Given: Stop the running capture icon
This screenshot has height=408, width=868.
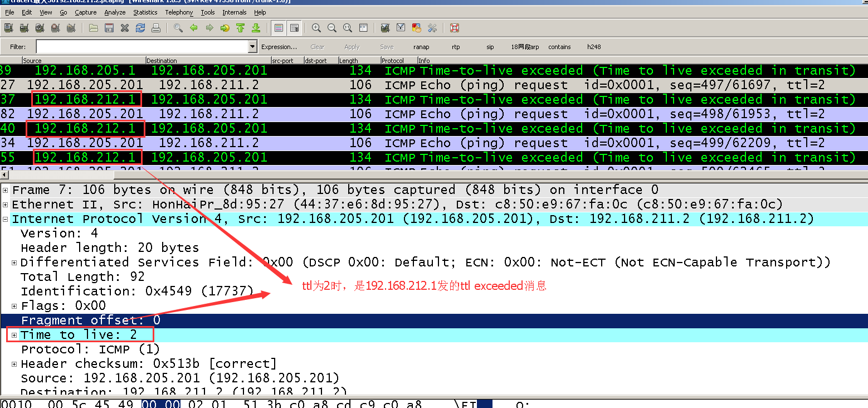Looking at the screenshot, I should click(x=55, y=28).
